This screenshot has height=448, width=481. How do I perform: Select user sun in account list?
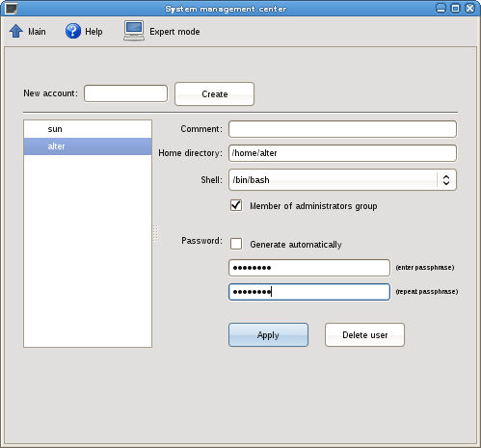point(88,129)
